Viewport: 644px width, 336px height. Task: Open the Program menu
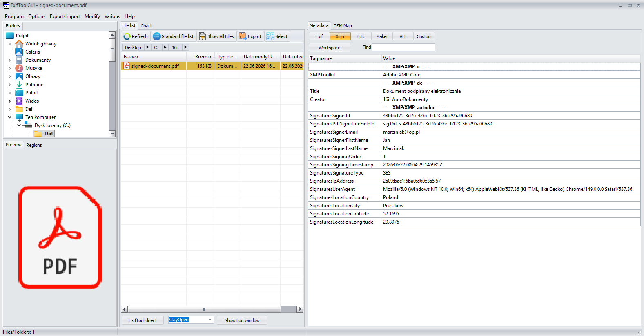point(14,16)
